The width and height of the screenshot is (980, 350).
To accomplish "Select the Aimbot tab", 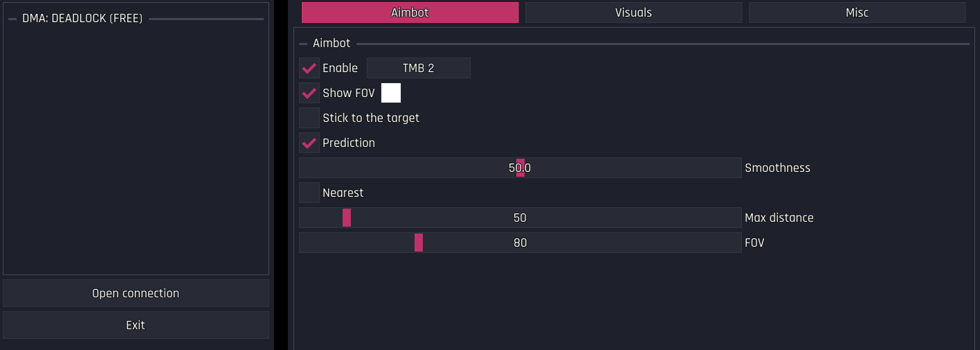I will pyautogui.click(x=410, y=12).
